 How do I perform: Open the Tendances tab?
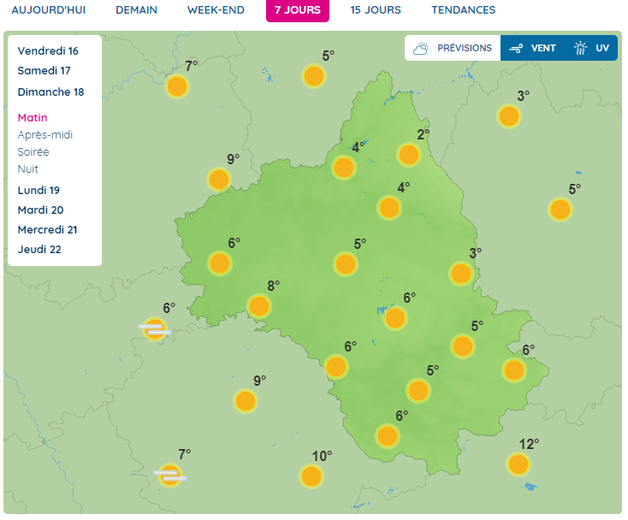point(463,10)
